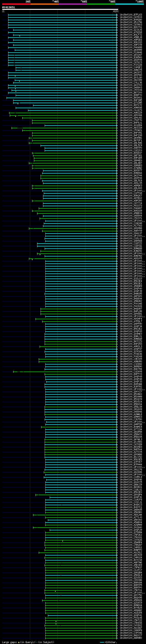Viewport: 146px width, 644px height.
Task: Click the UniRef100_B7FL63 hit label
Action: (x=131, y=15)
